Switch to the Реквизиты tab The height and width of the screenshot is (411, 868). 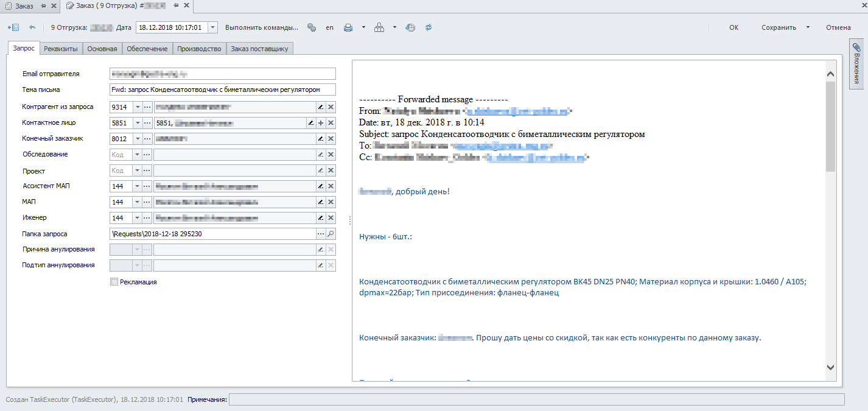[61, 49]
